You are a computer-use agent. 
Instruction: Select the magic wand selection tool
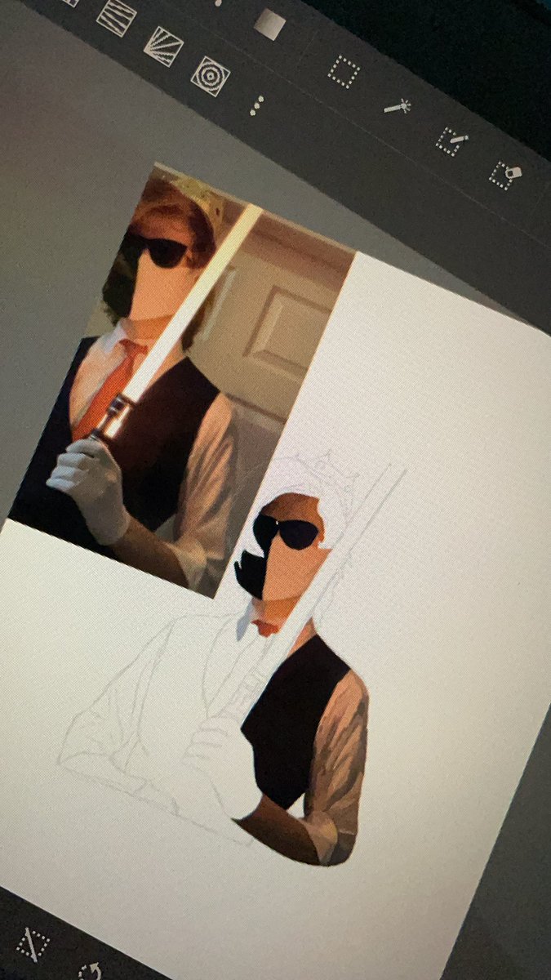pyautogui.click(x=398, y=106)
